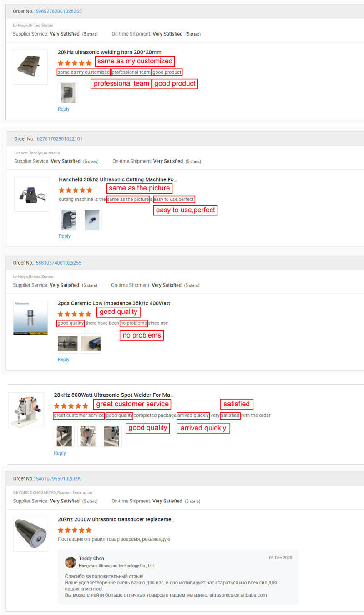View third spot welder review photo

coord(111,436)
